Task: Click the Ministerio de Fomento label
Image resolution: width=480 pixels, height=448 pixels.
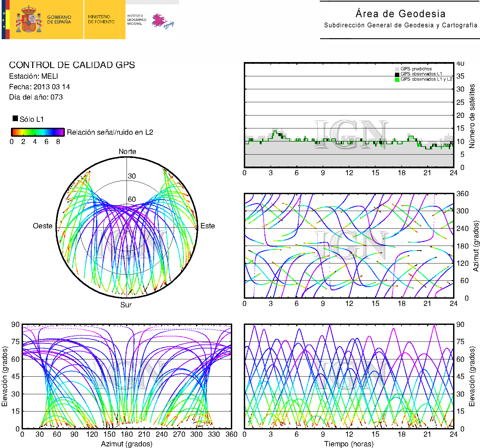Action: (x=101, y=19)
